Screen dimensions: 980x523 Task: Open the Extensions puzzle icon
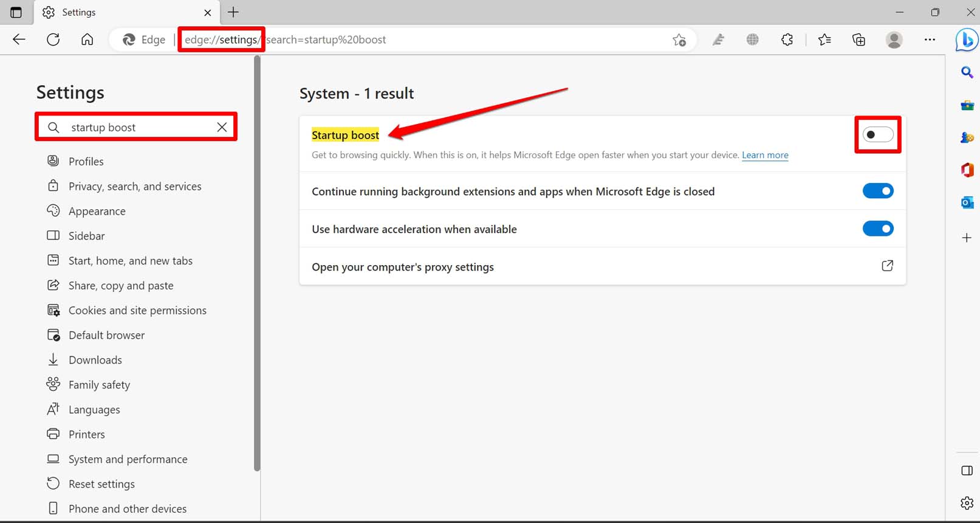coord(787,40)
